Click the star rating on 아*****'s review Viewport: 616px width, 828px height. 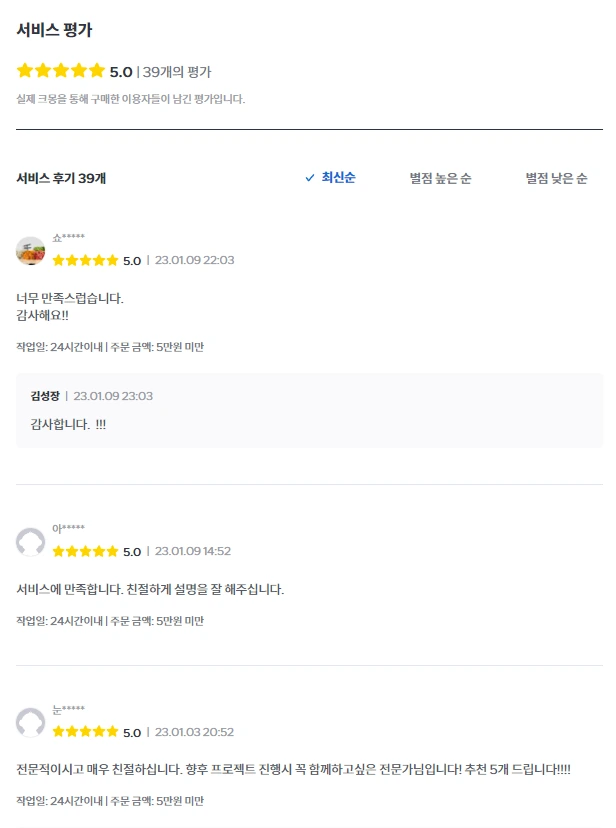(85, 551)
